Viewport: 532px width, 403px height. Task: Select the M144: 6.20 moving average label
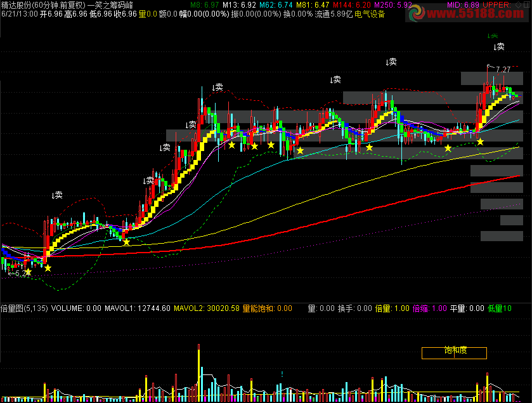(x=352, y=5)
